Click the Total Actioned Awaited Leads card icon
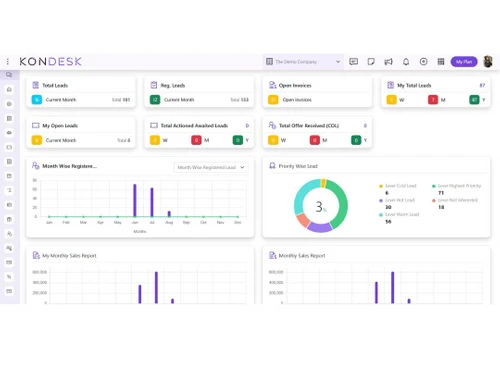Screen dimensions: 500x375 pyautogui.click(x=154, y=125)
